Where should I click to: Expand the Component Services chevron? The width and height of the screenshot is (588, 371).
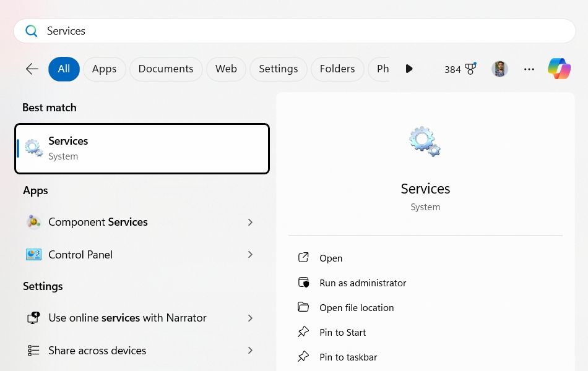[x=250, y=222]
